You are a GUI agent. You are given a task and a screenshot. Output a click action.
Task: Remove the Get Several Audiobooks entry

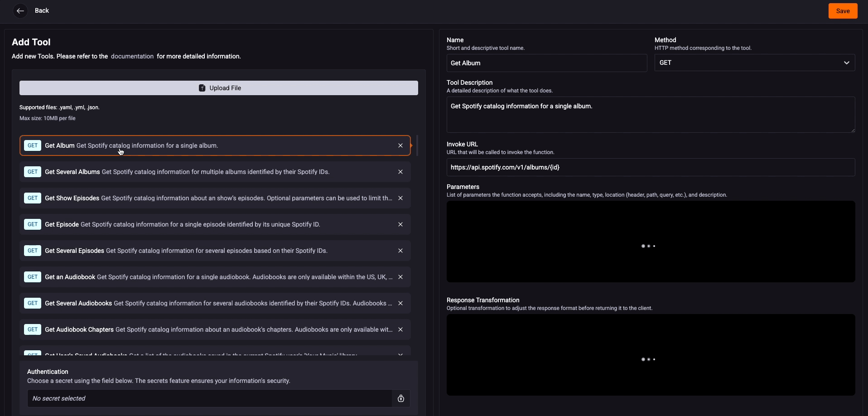point(400,303)
